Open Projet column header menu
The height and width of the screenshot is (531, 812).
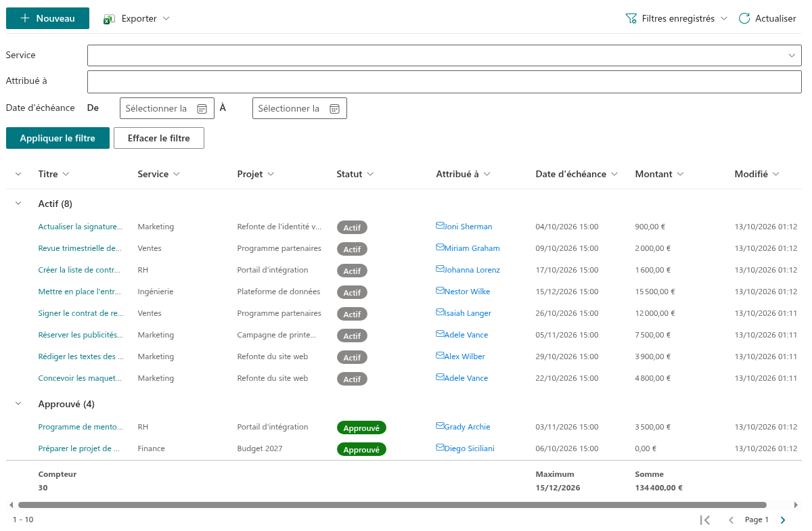coord(256,174)
